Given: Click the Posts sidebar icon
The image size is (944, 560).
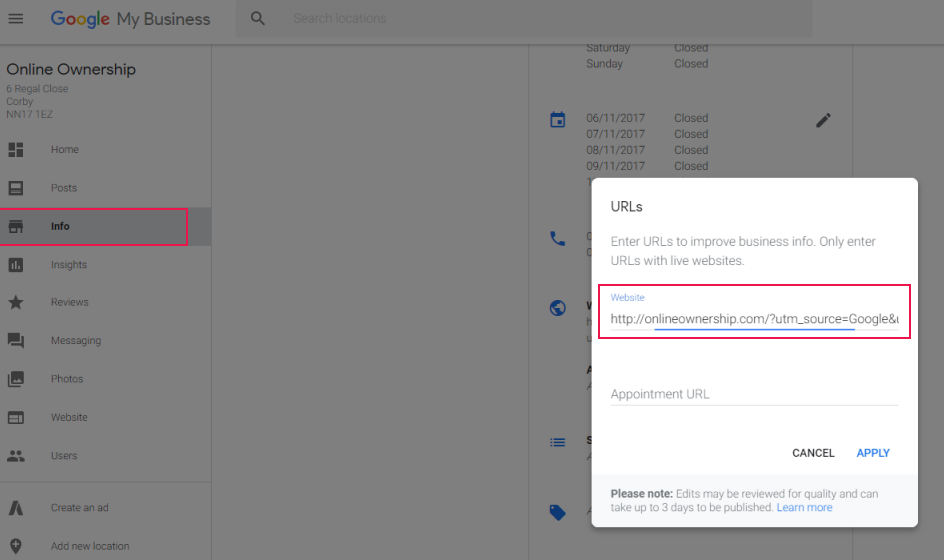Looking at the screenshot, I should click(x=16, y=188).
